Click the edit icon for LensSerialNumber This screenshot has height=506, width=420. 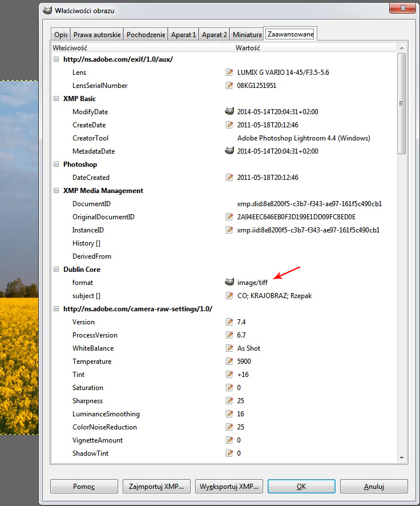229,86
